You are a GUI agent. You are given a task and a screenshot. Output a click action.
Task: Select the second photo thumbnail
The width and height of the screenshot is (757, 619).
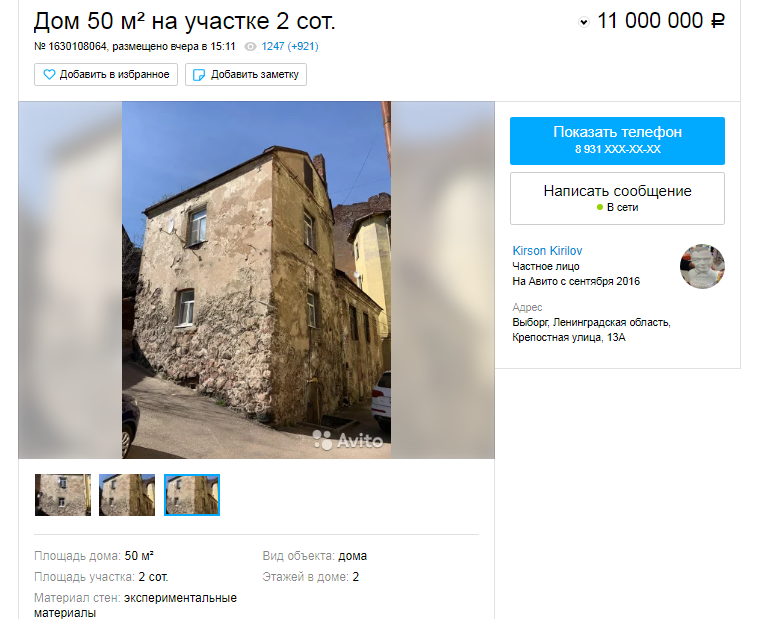127,495
